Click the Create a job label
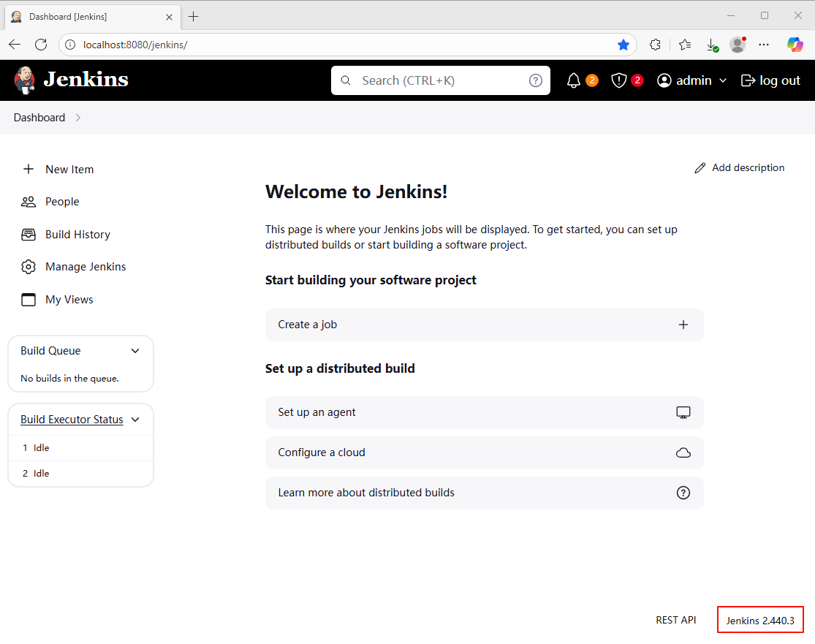 pyautogui.click(x=307, y=325)
